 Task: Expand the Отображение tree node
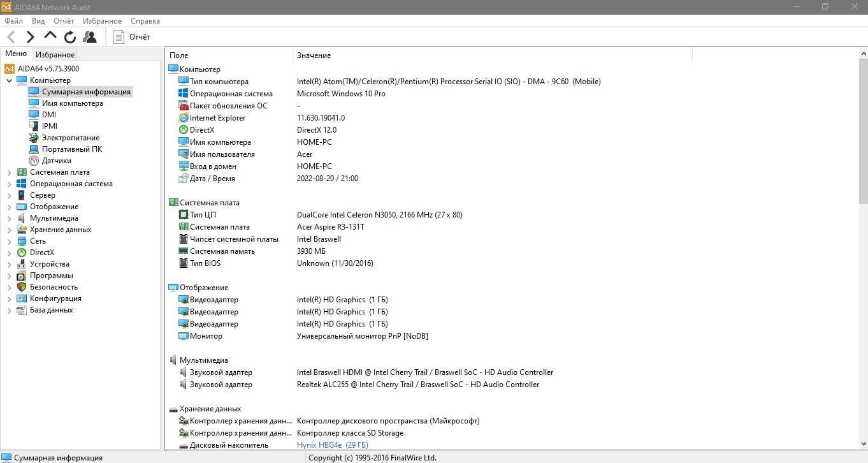pyautogui.click(x=9, y=207)
